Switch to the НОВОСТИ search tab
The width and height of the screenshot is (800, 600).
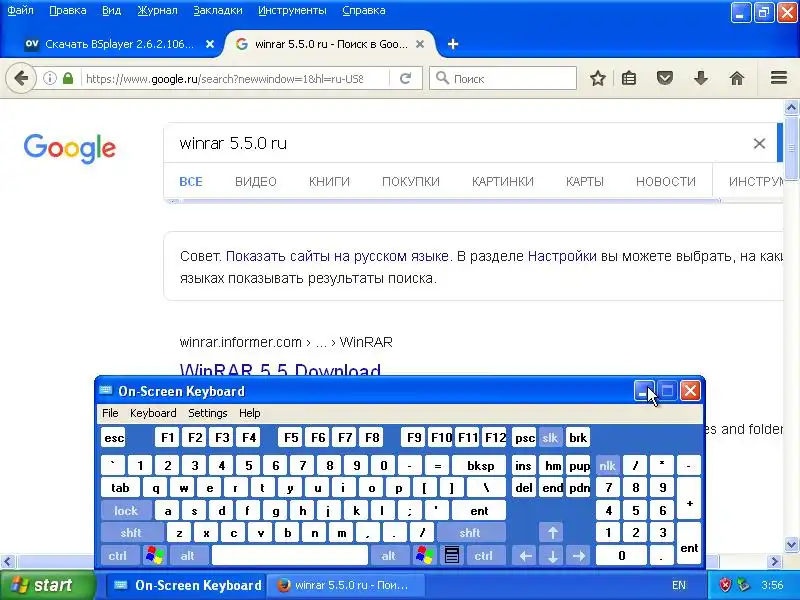[666, 182]
